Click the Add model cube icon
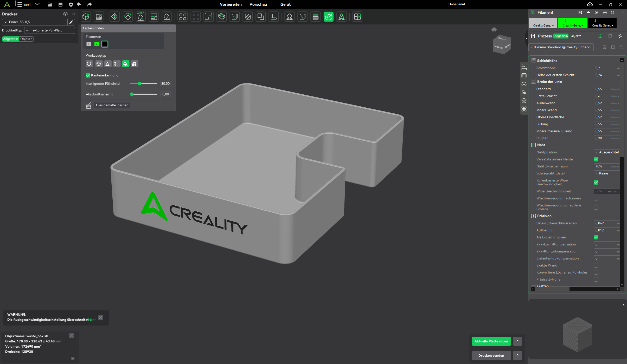 [86, 17]
